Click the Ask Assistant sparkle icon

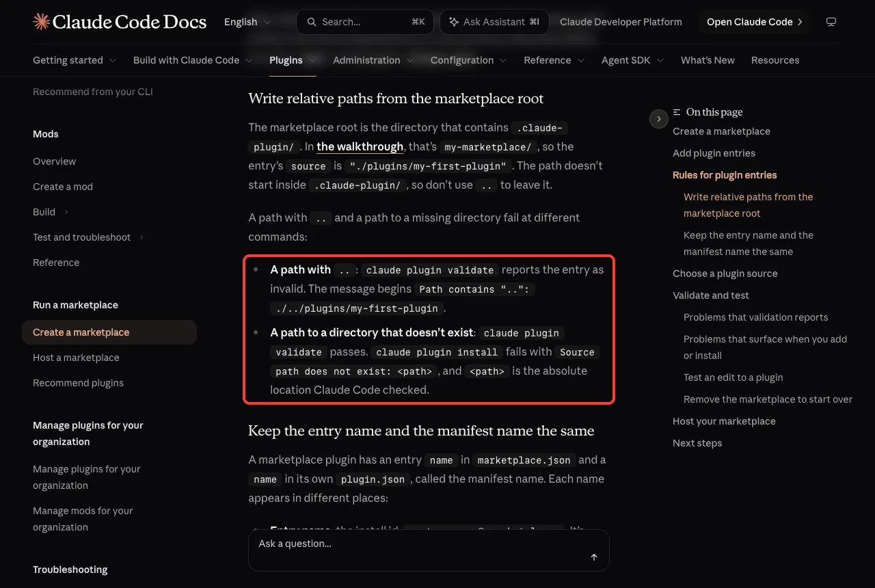(x=454, y=22)
